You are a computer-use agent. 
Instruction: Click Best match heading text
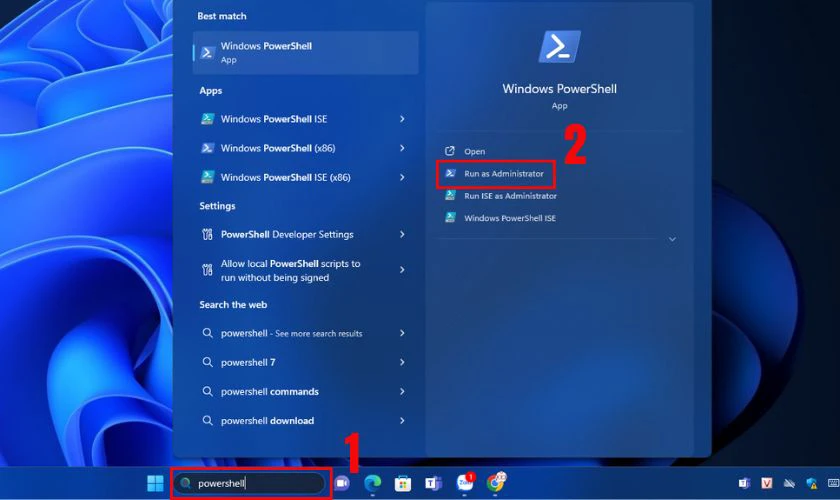pyautogui.click(x=222, y=16)
